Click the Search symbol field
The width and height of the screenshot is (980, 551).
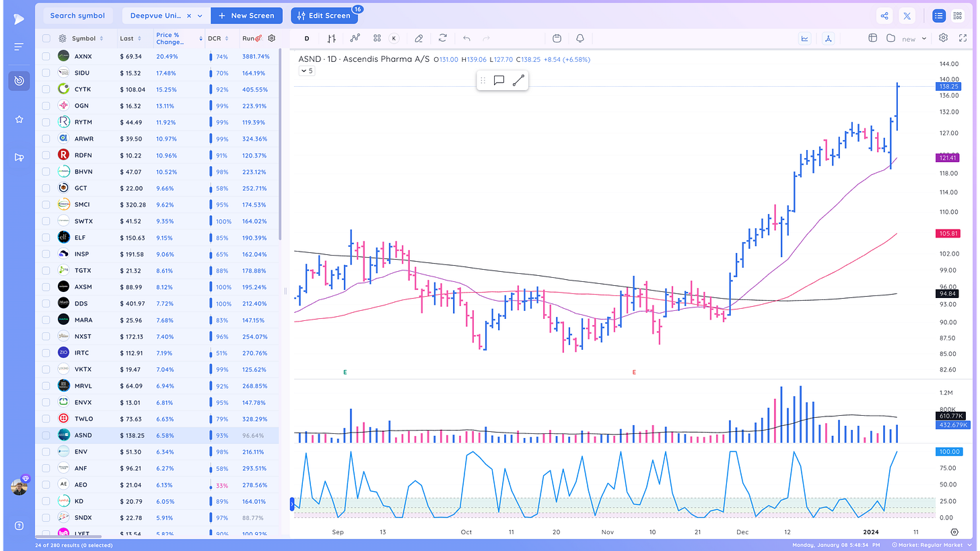pyautogui.click(x=77, y=15)
